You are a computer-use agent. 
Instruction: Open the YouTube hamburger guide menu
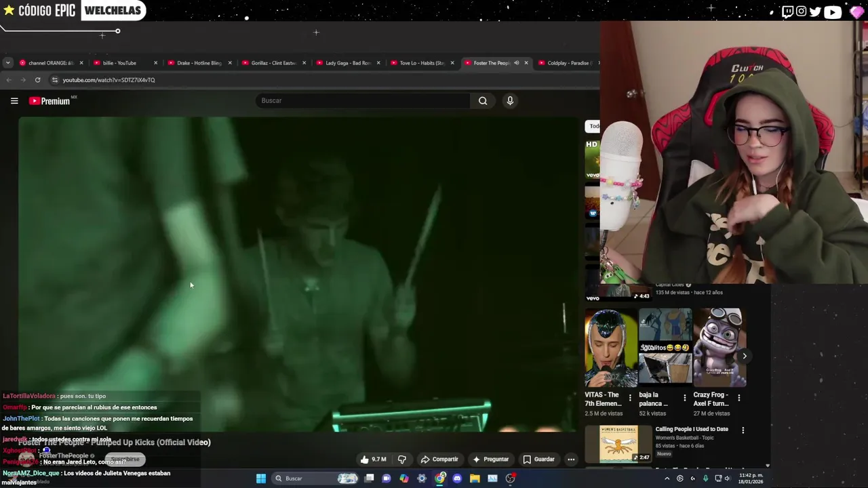(14, 101)
